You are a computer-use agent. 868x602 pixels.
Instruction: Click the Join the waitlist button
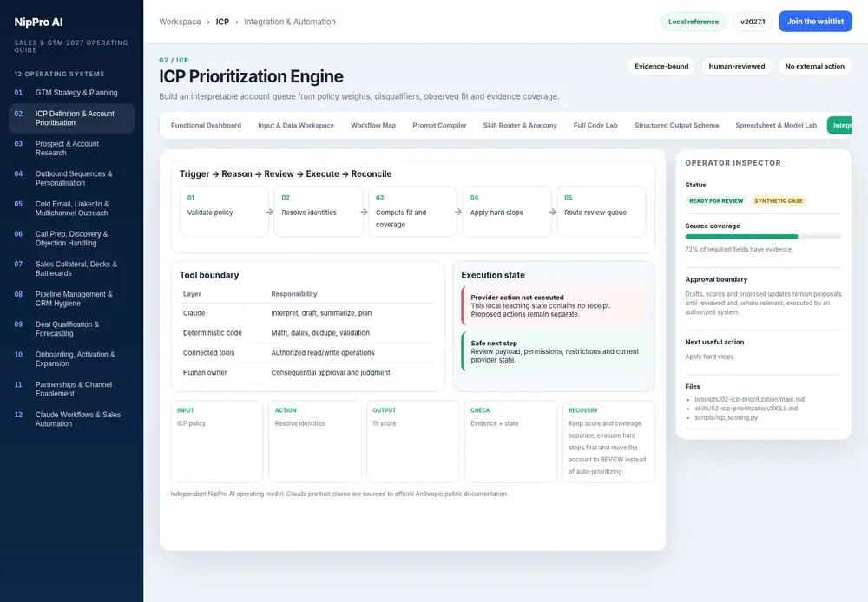tap(815, 22)
